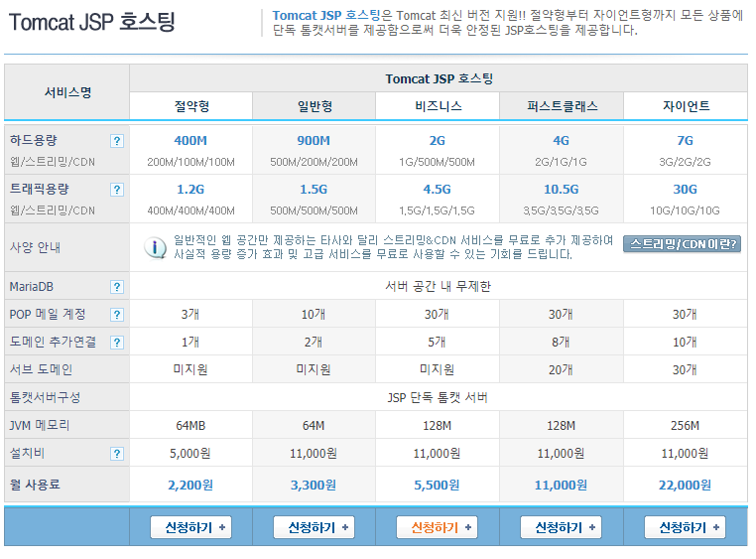Select the 자이언트 column header
756x559 pixels.
coord(686,105)
